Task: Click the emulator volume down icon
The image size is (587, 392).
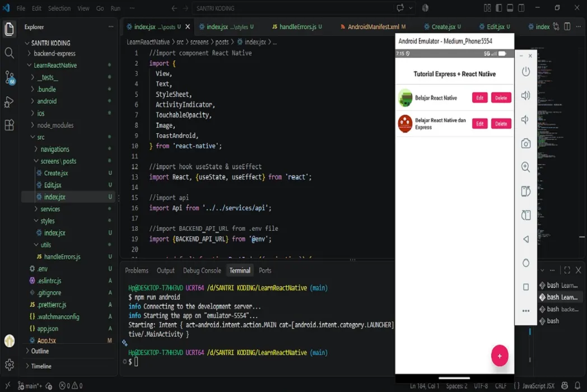Action: click(525, 119)
